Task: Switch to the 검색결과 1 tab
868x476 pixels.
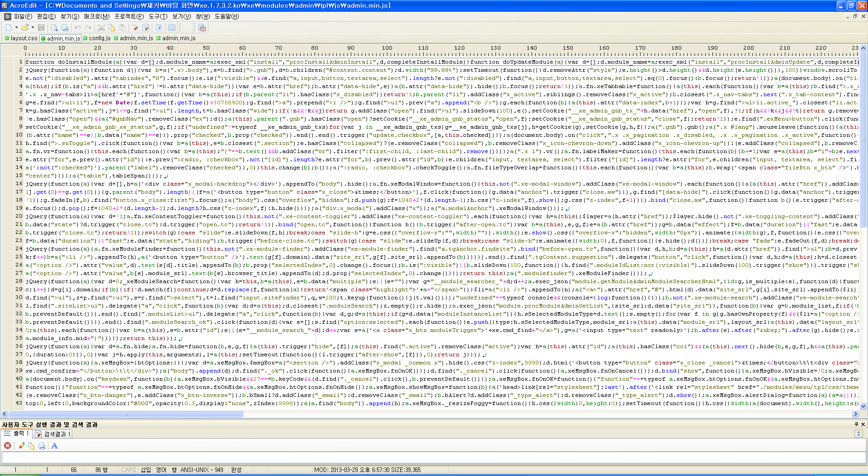Action: [53, 434]
